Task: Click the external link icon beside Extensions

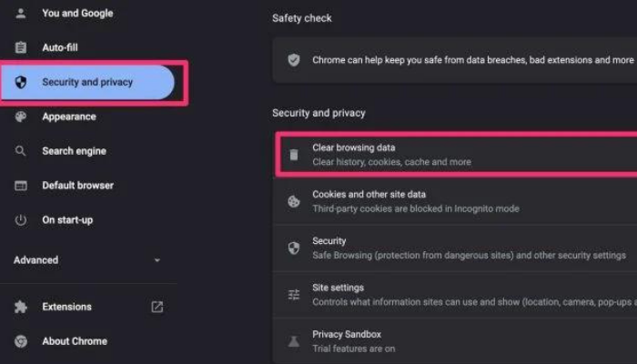Action: pyautogui.click(x=157, y=307)
